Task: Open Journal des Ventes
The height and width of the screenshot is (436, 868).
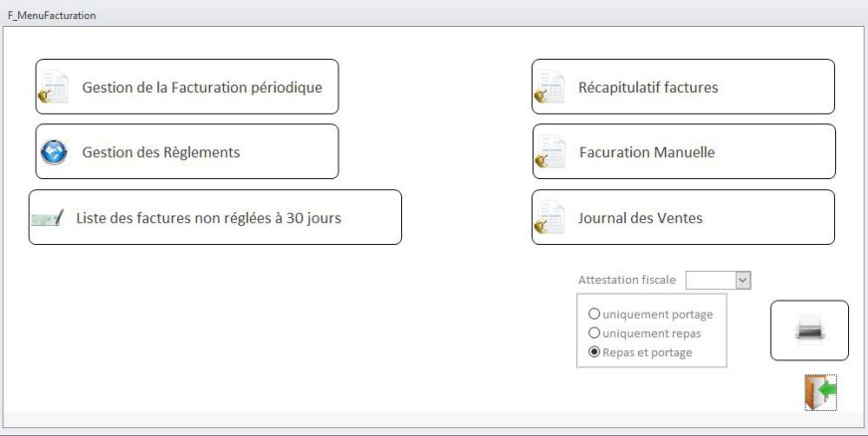Action: pyautogui.click(x=640, y=218)
